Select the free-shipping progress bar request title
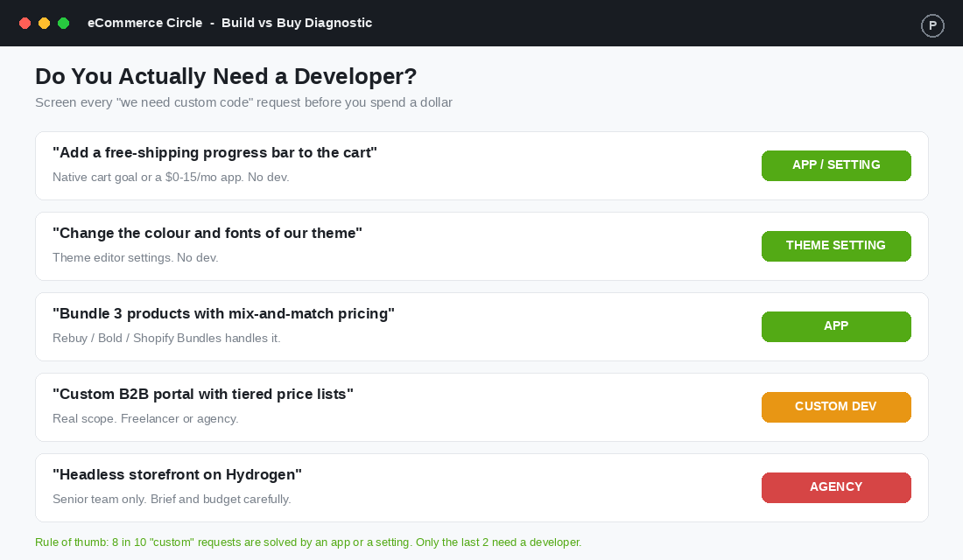 point(214,152)
